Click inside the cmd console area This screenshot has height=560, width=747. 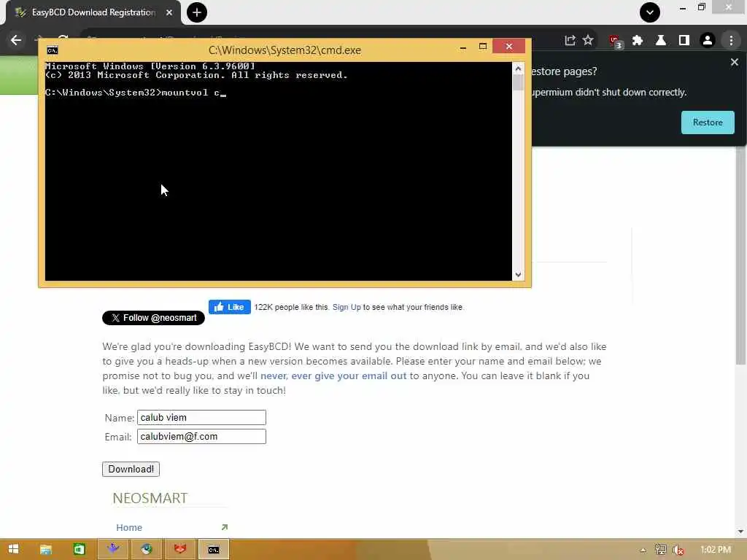coord(279,171)
